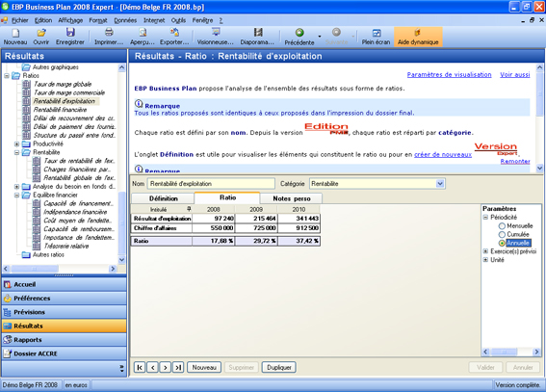
Task: Click the Remonter link
Action: (515, 161)
